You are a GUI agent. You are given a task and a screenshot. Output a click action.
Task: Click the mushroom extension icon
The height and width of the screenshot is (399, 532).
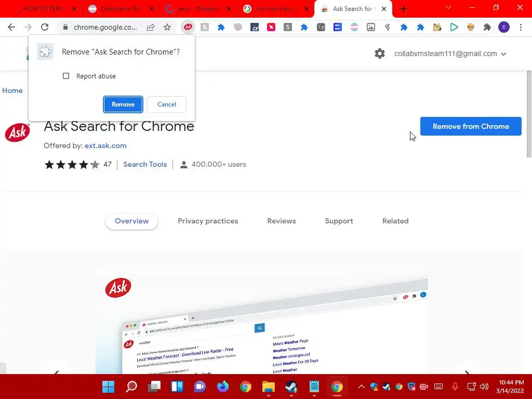click(470, 27)
